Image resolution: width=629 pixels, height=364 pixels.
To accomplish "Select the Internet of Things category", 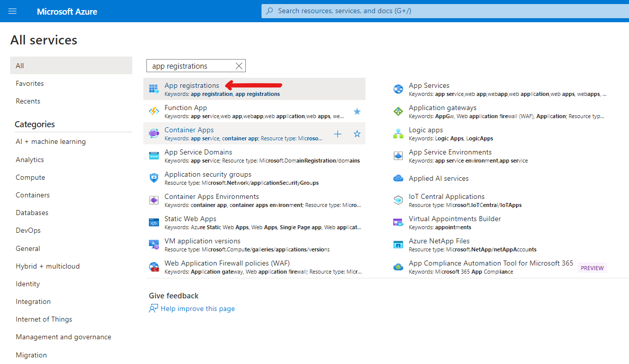I will coord(44,319).
